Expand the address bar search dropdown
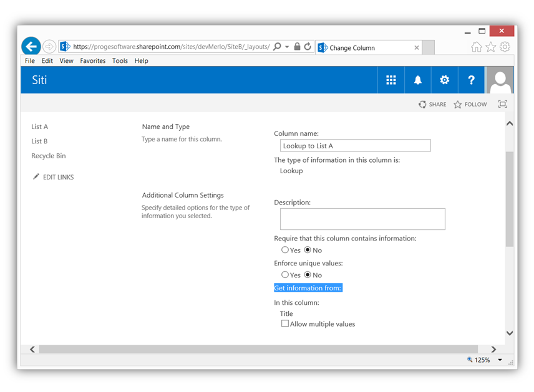 [x=287, y=47]
